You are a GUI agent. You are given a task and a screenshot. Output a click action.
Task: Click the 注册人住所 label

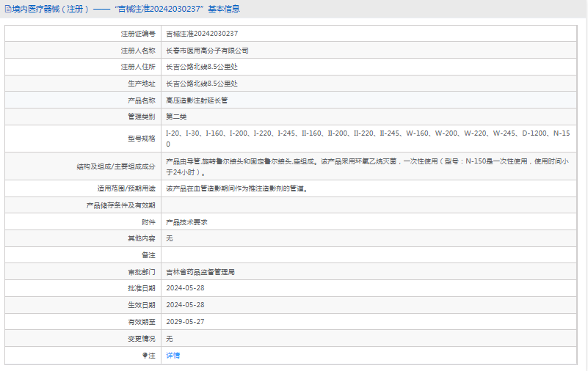[137, 67]
